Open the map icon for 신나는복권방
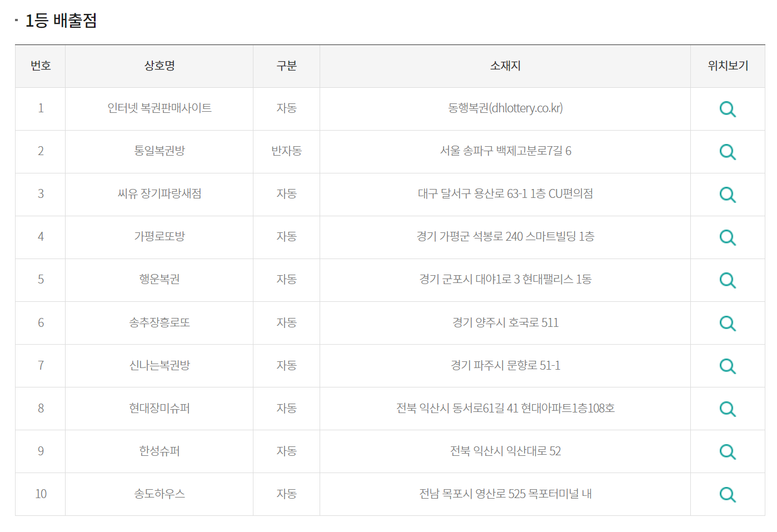Image resolution: width=777 pixels, height=532 pixels. (727, 366)
